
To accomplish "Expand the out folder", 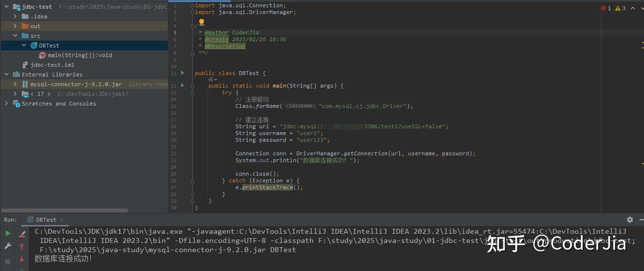I will click(x=15, y=26).
